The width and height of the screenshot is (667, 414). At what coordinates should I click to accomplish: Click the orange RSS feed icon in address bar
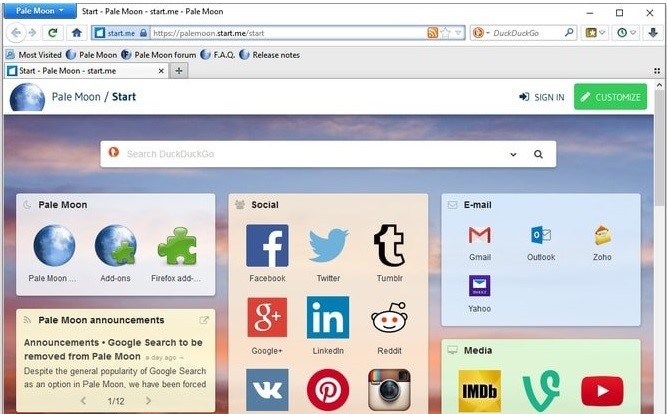[432, 33]
